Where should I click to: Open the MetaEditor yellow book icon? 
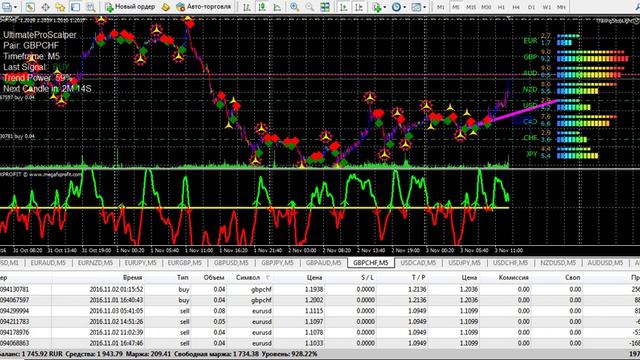165,7
